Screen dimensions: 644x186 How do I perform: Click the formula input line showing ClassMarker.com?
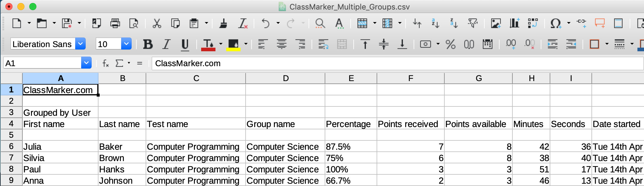(x=388, y=63)
